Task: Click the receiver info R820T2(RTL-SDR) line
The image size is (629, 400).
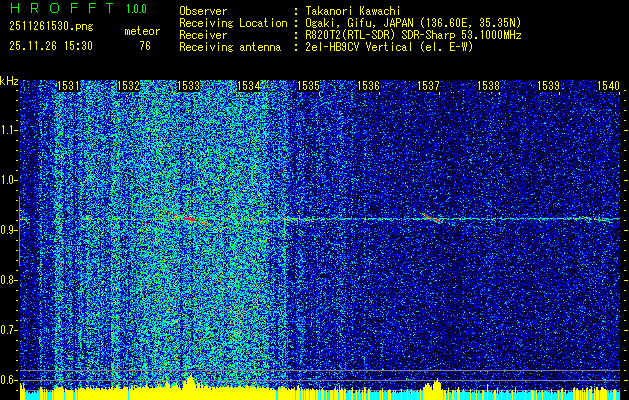Action: click(x=413, y=35)
